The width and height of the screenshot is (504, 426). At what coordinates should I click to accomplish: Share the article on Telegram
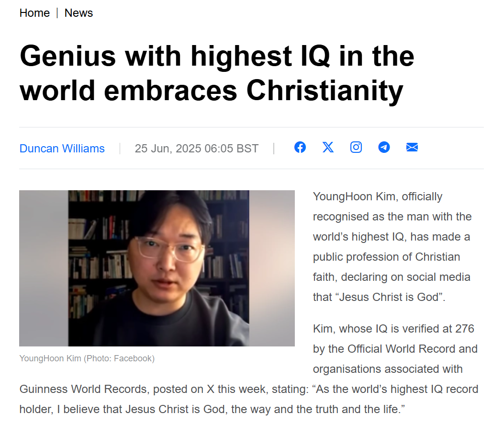[384, 148]
